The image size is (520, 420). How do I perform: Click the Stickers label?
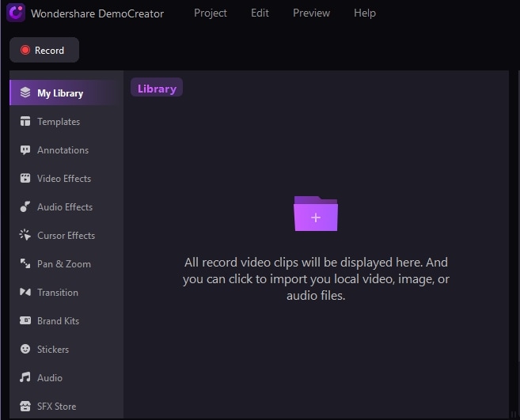point(53,350)
